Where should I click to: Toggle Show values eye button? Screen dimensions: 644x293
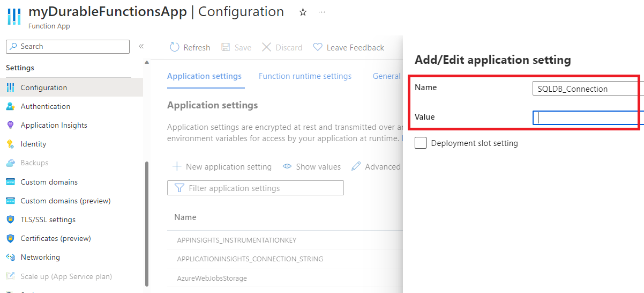tap(312, 167)
